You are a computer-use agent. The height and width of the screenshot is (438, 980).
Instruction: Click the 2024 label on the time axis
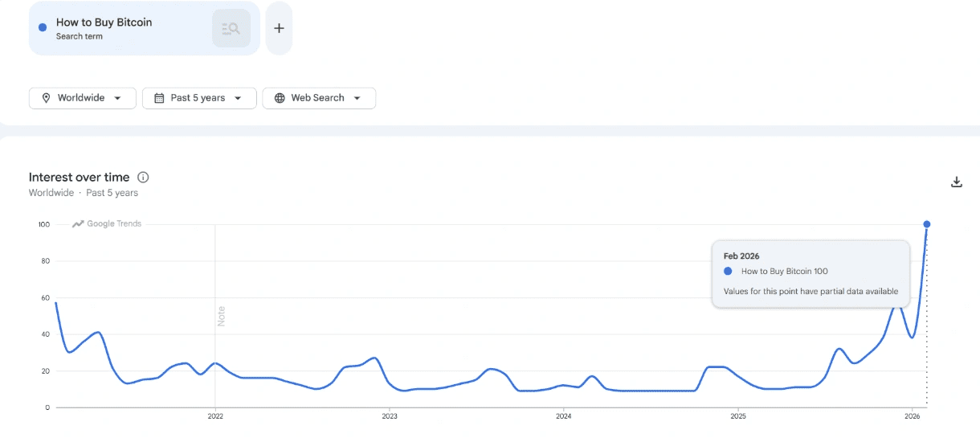(x=563, y=416)
